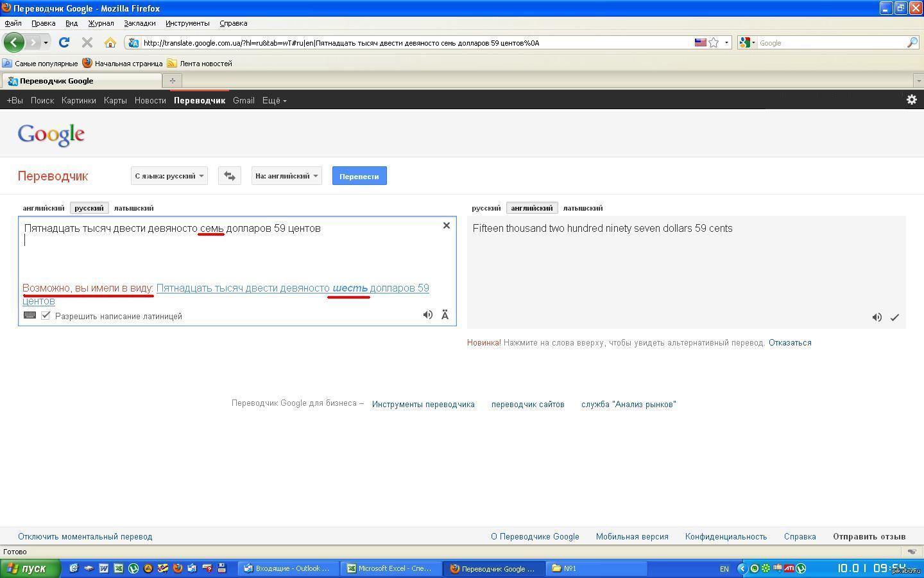Click the Ä special characters icon

click(x=445, y=315)
